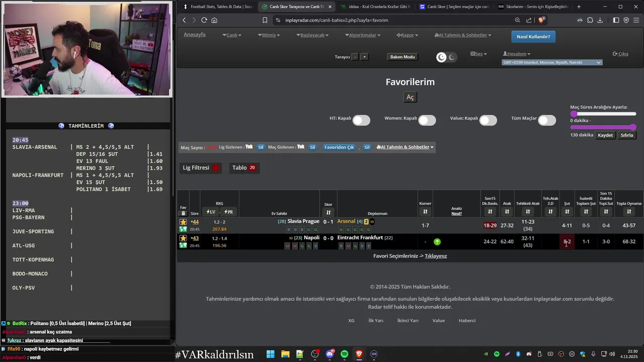Click the Nasıl Kullanılır? button
This screenshot has height=362, width=644.
click(533, 37)
